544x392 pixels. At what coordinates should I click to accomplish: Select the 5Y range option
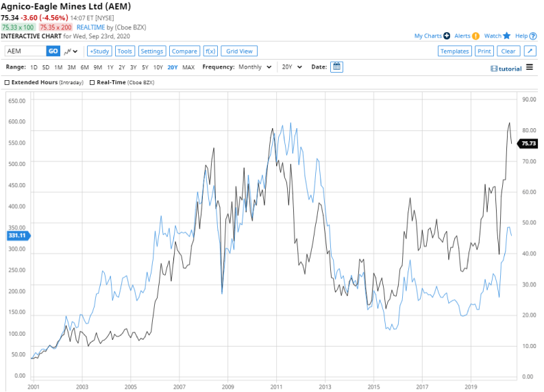(x=145, y=67)
